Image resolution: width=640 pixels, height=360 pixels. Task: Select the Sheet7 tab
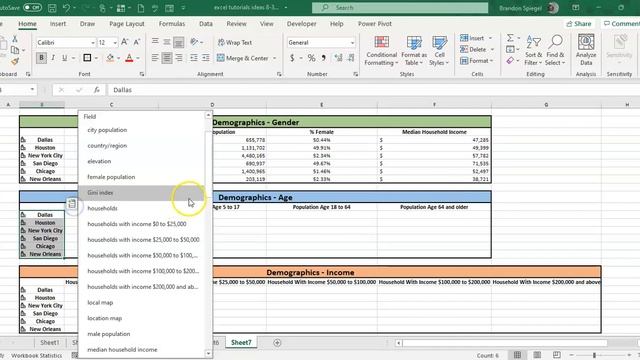point(241,342)
